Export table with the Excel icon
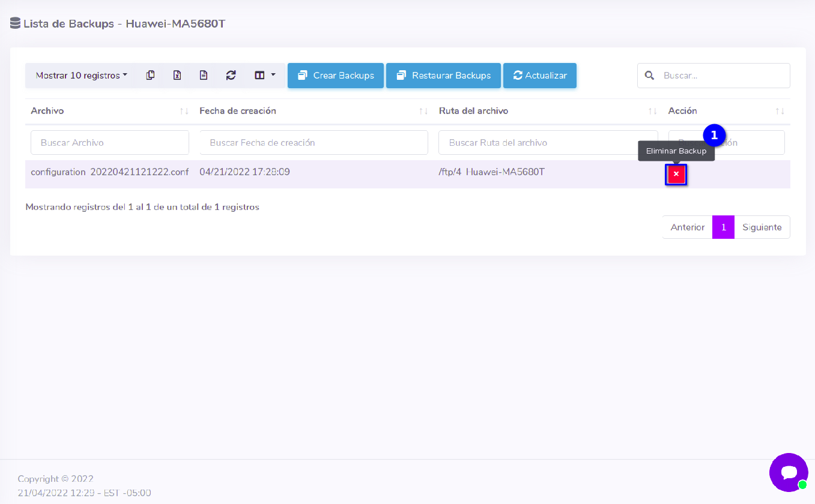Viewport: 815px width, 504px height. tap(177, 76)
